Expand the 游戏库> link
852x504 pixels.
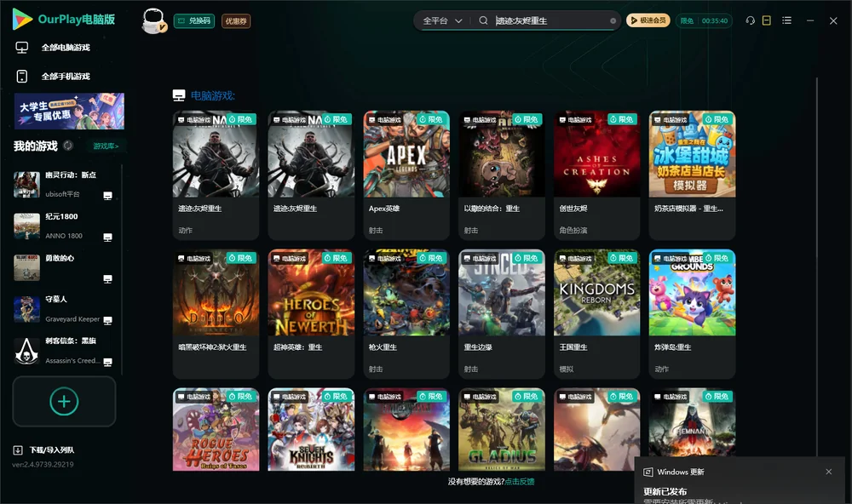pyautogui.click(x=106, y=146)
